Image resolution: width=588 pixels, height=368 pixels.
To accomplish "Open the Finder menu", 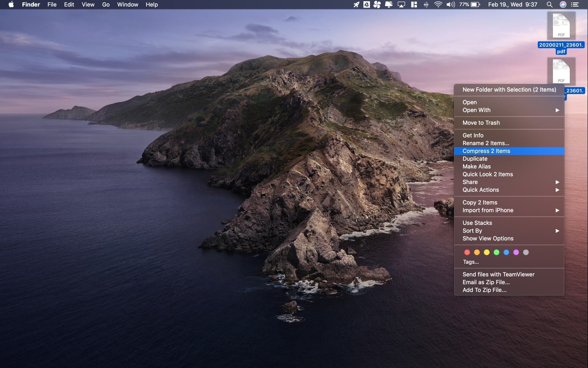I will (31, 5).
